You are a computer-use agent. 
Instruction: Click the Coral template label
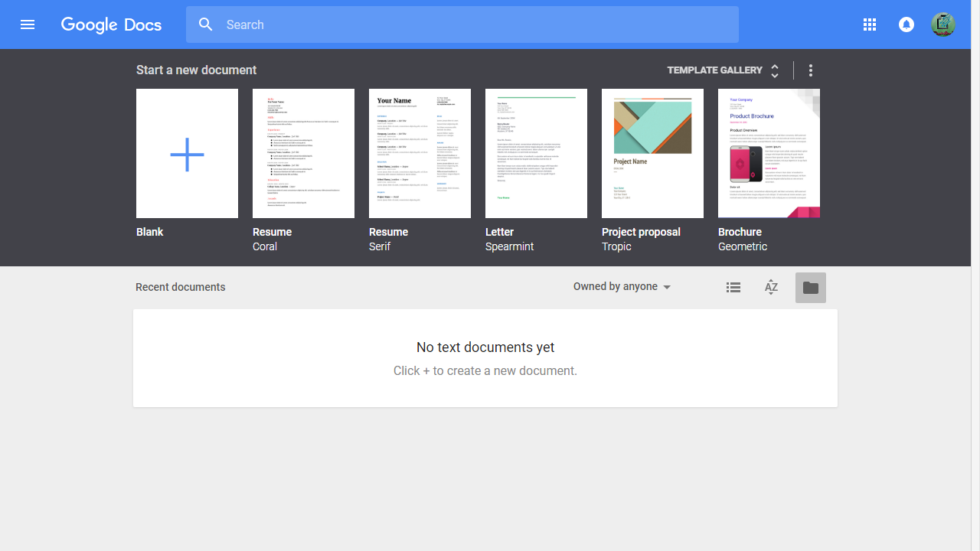point(265,246)
